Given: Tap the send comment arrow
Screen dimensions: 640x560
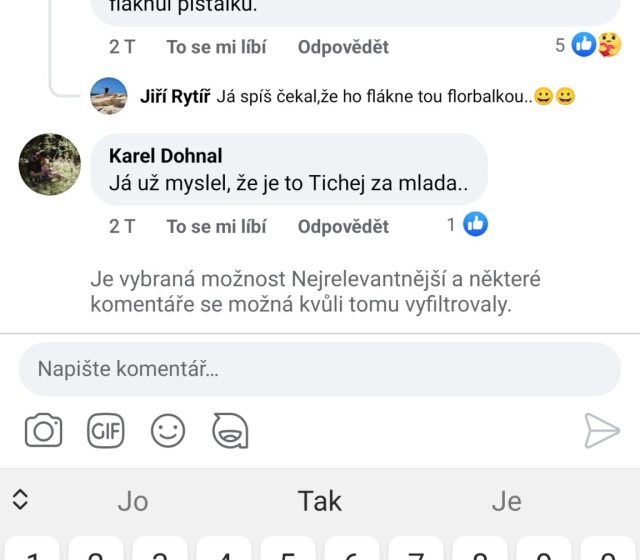Looking at the screenshot, I should coord(602,431).
